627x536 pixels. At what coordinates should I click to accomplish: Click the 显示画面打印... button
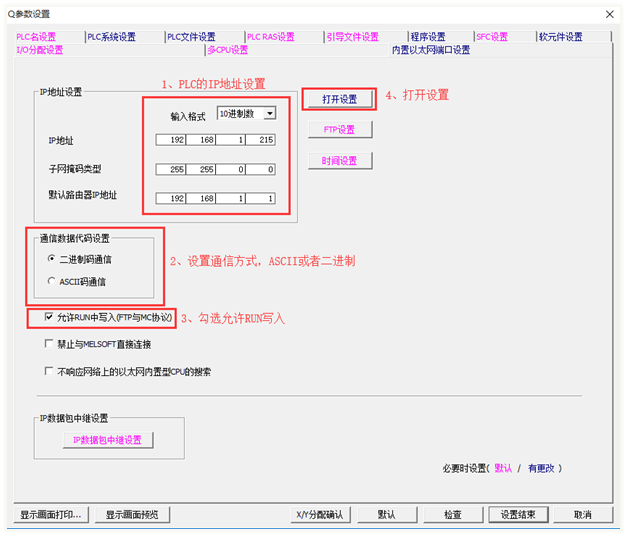(x=51, y=514)
